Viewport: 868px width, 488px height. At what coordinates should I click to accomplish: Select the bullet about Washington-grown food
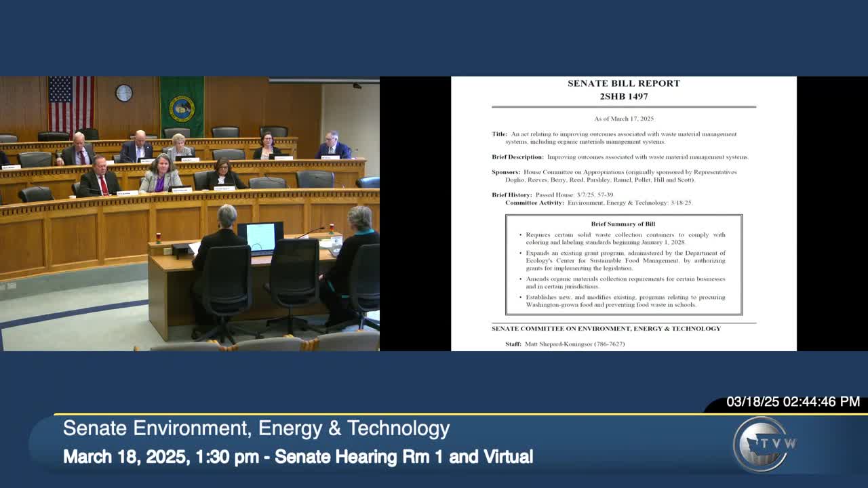[x=625, y=300]
